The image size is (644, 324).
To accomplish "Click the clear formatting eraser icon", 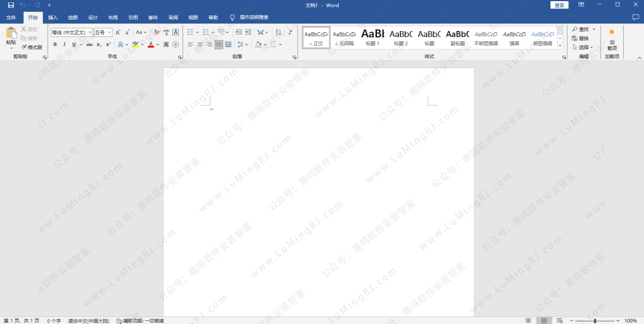I will [x=157, y=32].
